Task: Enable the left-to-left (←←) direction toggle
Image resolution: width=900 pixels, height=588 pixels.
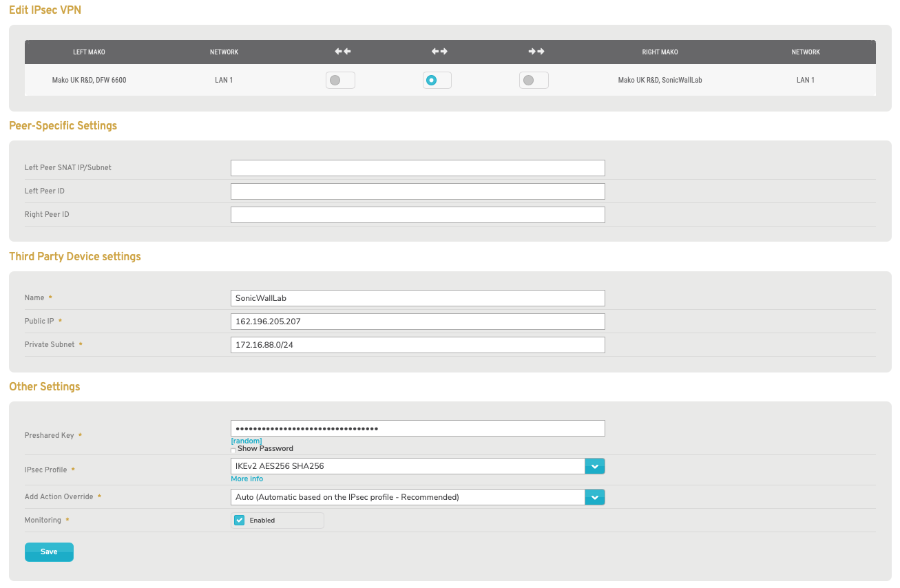Action: [340, 80]
